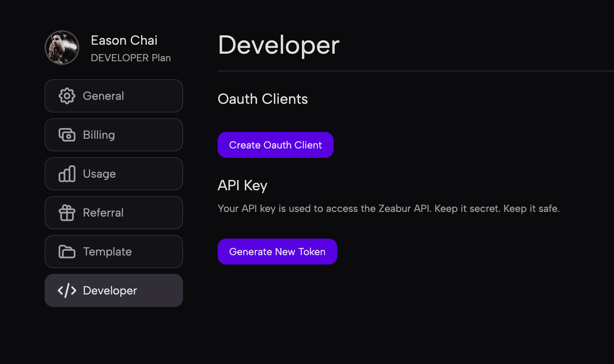Click the Template folder icon
The height and width of the screenshot is (364, 614).
(67, 252)
